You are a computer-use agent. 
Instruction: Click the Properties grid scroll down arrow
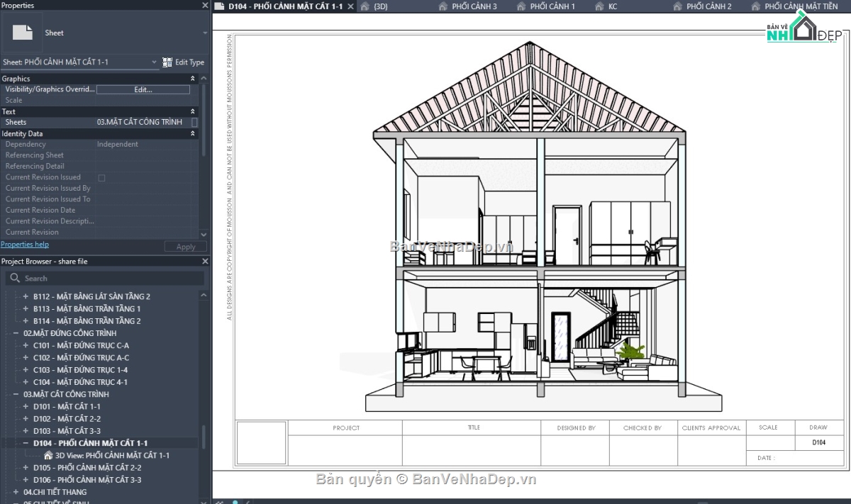click(x=204, y=235)
